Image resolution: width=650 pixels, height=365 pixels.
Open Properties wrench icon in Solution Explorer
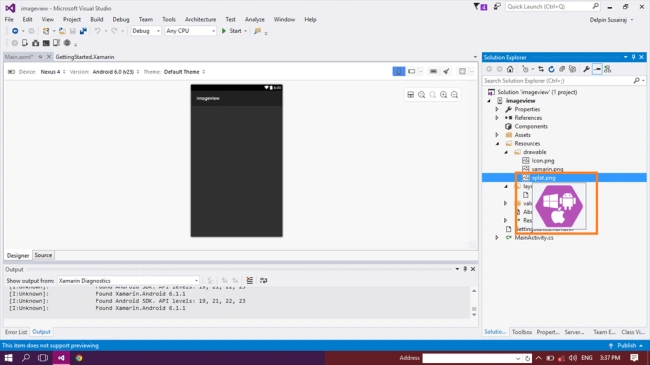coord(586,69)
